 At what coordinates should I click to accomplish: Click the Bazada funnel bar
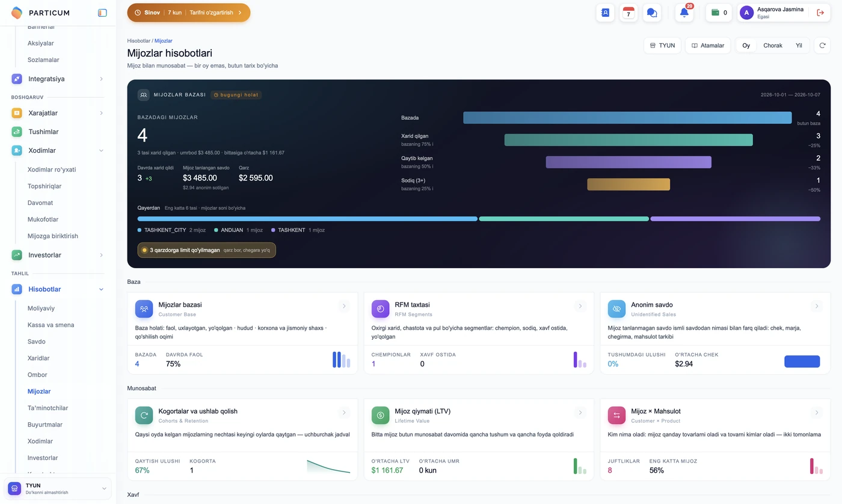(627, 118)
